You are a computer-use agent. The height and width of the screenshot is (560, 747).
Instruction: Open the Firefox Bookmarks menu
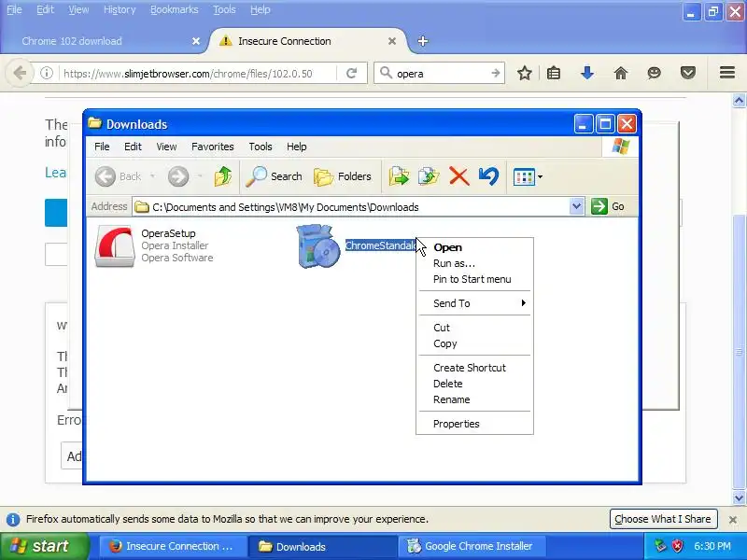pos(174,9)
